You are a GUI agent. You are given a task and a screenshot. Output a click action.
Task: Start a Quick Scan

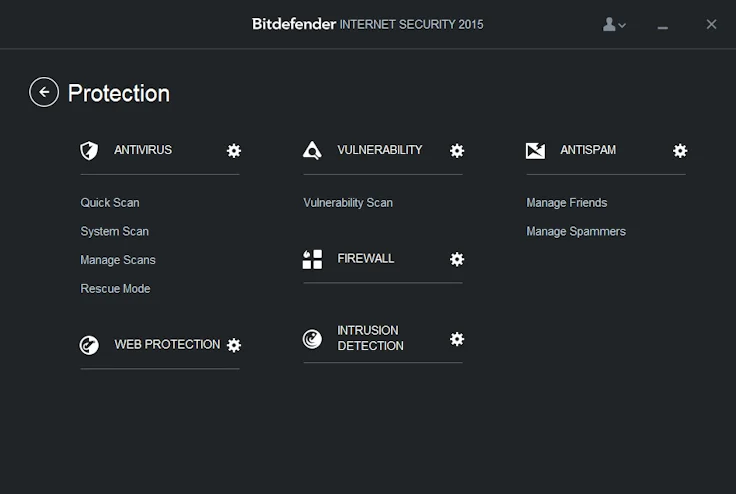[x=110, y=203]
